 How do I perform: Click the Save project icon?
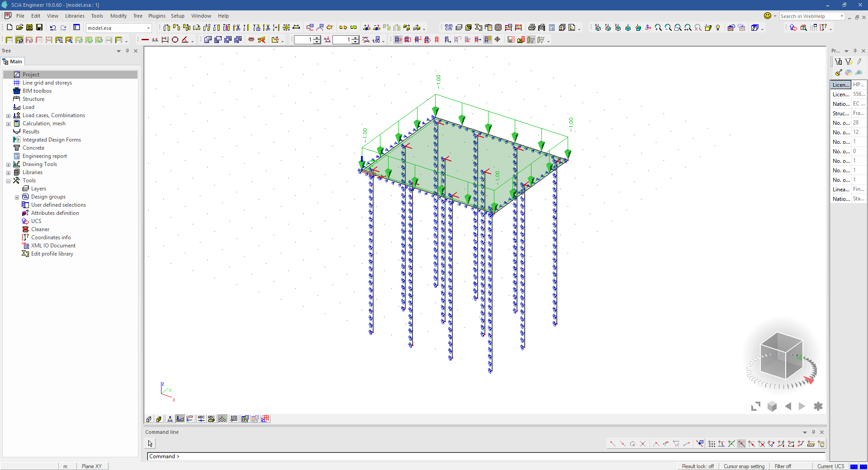tap(39, 28)
